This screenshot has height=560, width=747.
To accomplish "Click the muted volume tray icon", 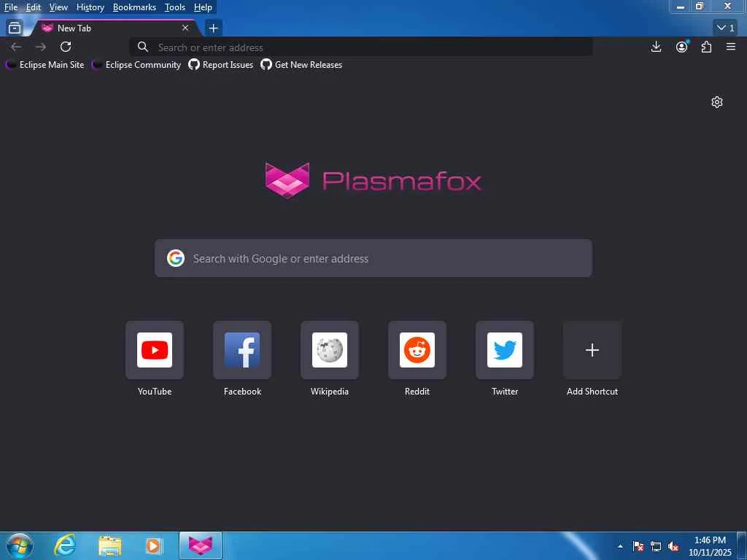I will (673, 546).
